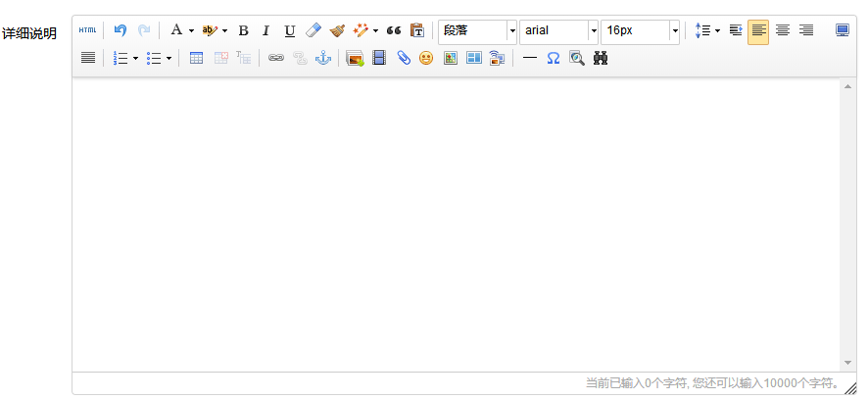Switch to HTML source view
This screenshot has height=400, width=868.
(87, 30)
